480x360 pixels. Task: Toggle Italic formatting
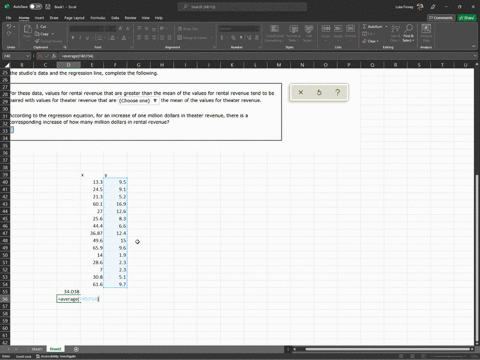point(80,38)
